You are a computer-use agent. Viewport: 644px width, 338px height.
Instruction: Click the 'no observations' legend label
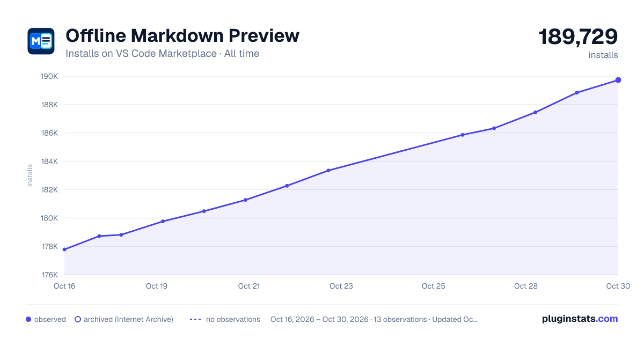233,319
